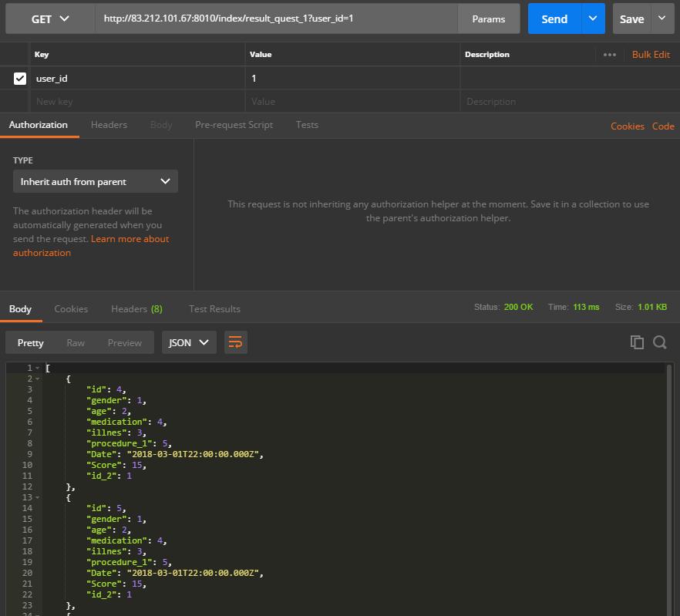Viewport: 680px width, 616px height.
Task: Open the Code snippet link
Action: [663, 126]
